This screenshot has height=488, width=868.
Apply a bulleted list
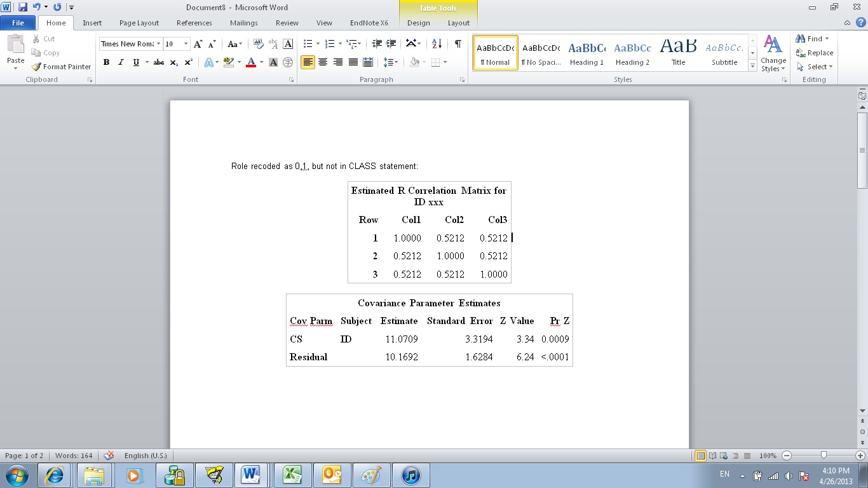308,43
